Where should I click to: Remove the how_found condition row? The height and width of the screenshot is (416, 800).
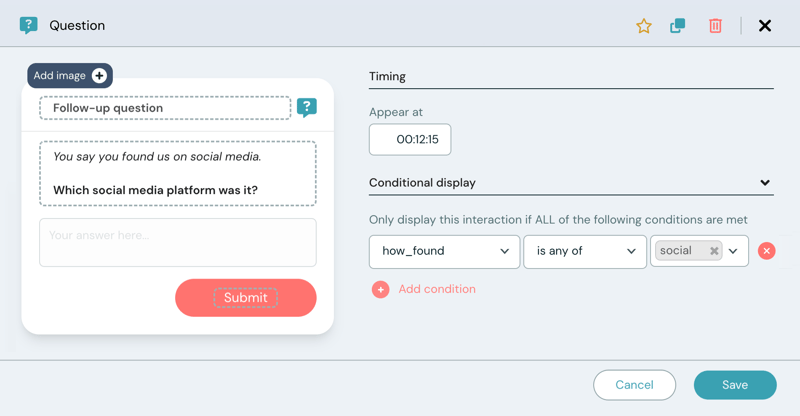(x=767, y=251)
